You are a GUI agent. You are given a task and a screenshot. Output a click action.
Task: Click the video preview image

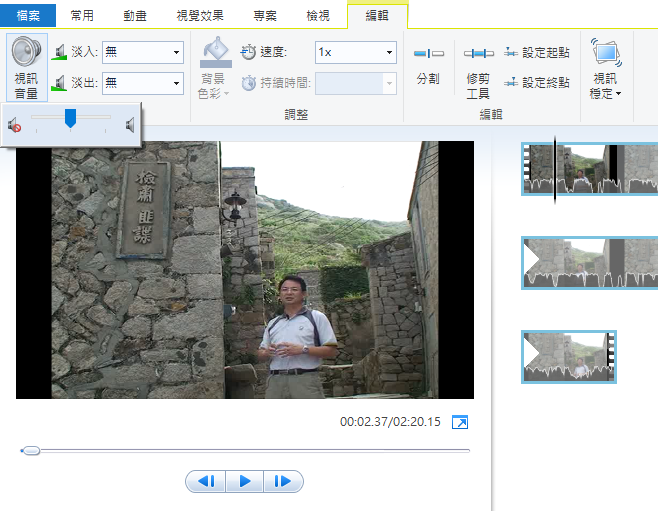pos(245,270)
